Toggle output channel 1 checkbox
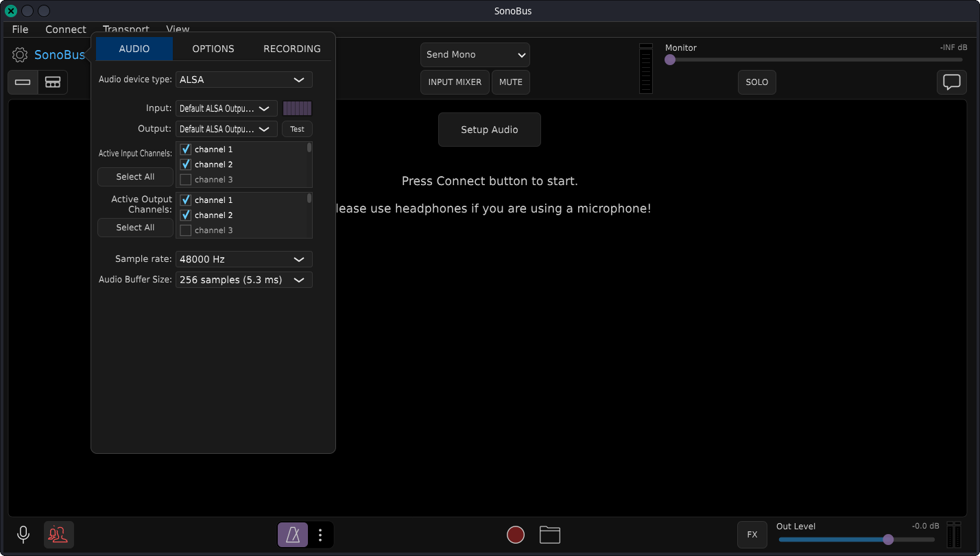980x556 pixels. pyautogui.click(x=185, y=200)
